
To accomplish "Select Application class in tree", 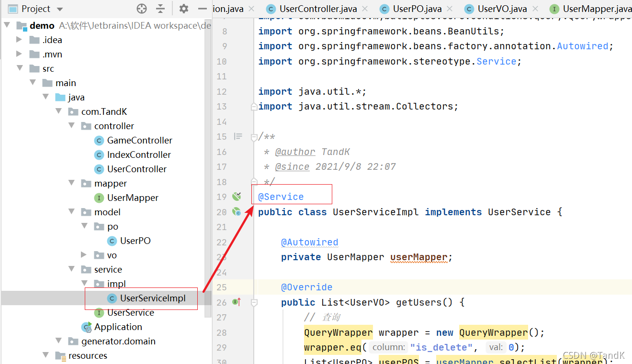I will [x=118, y=327].
